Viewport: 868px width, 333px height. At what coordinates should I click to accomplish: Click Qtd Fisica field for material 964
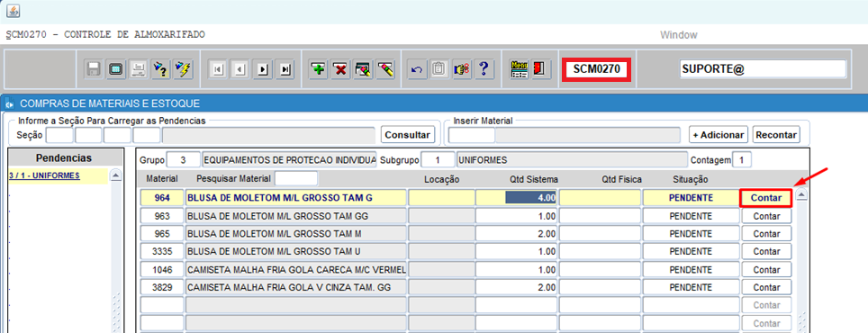click(600, 197)
